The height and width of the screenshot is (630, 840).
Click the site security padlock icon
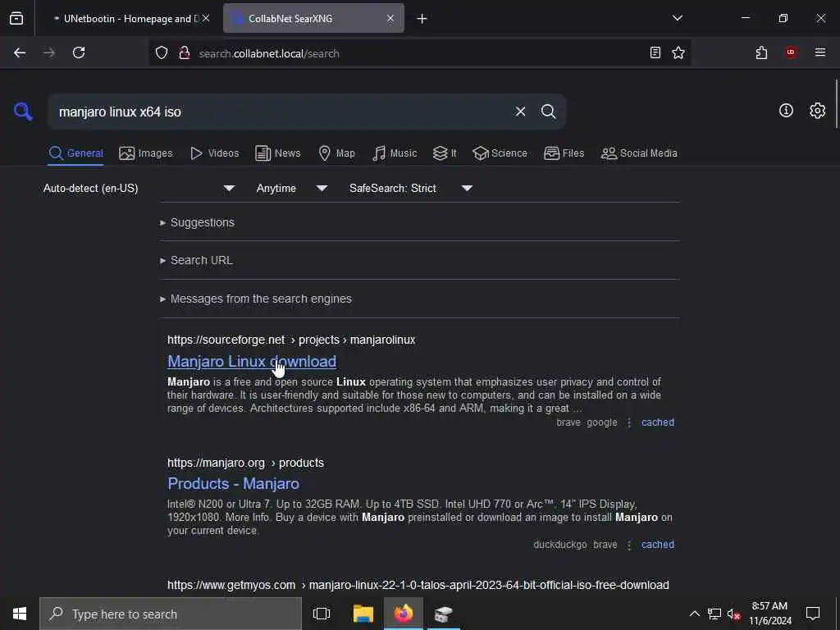(x=185, y=52)
